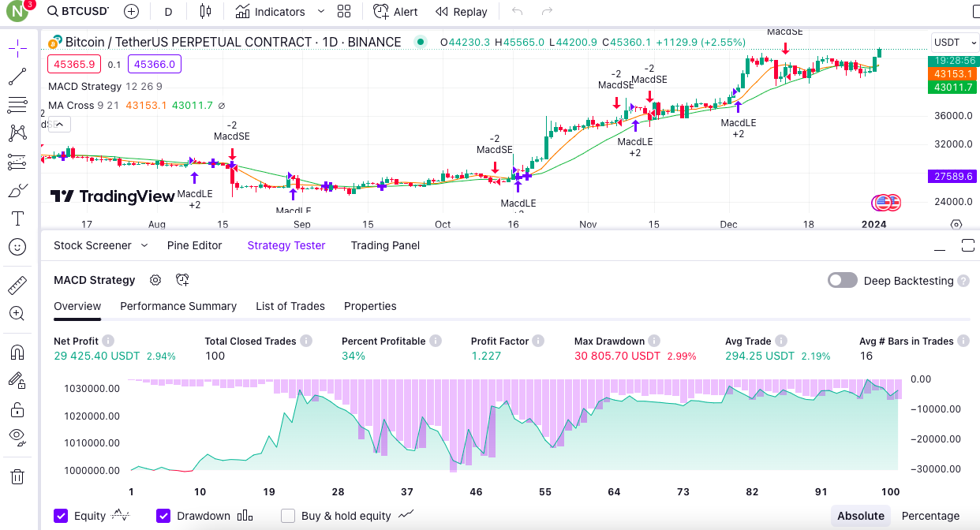Viewport: 980px width, 530px height.
Task: Show info about Total Closed Trades
Action: (x=306, y=341)
